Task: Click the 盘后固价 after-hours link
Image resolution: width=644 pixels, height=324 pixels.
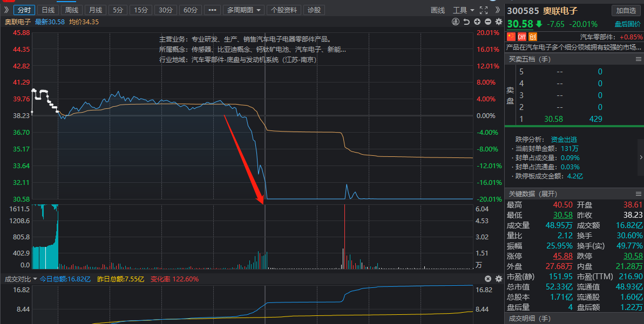Action: (628, 24)
